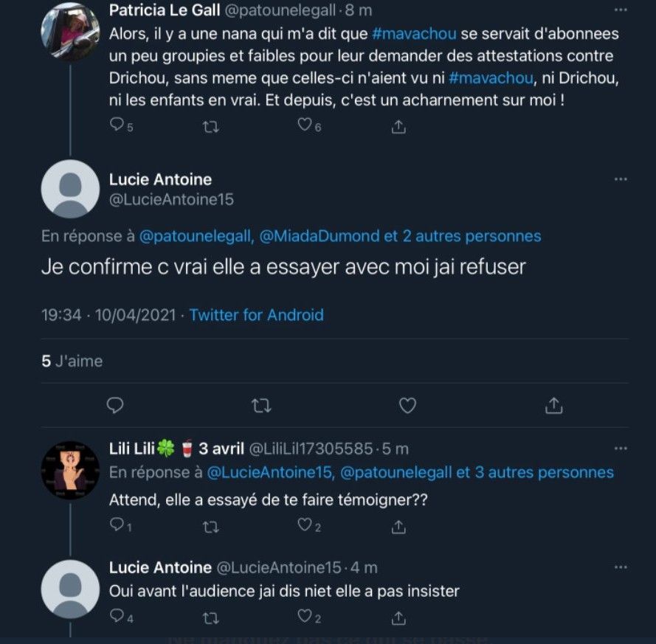The height and width of the screenshot is (644, 656).
Task: Like Lili Lili's reply tweet
Action: (x=304, y=525)
